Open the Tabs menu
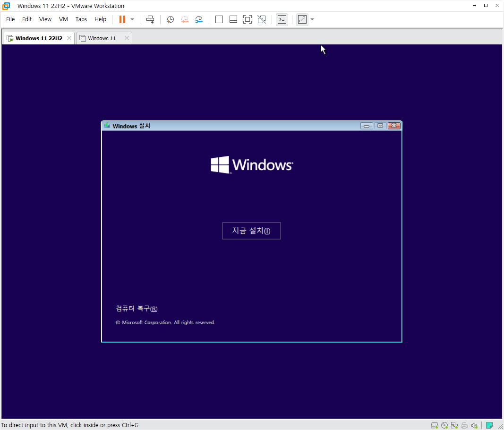Viewport: 504px width, 430px height. [81, 19]
